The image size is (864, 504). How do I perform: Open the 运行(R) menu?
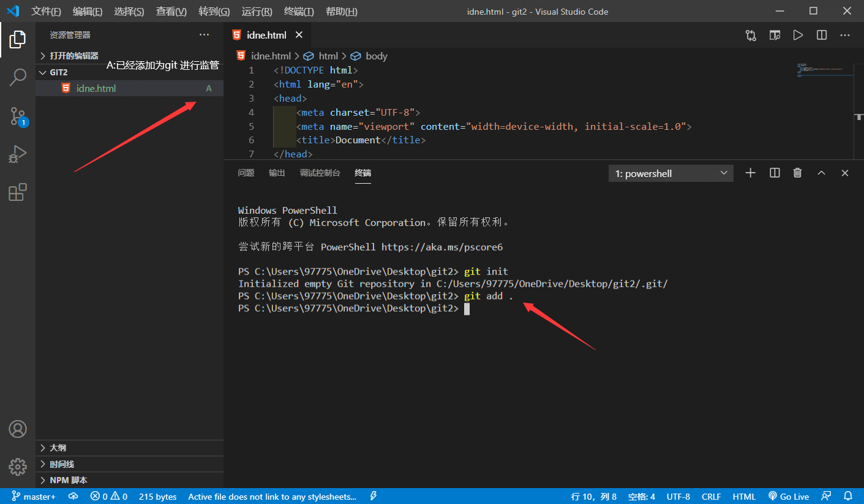point(257,12)
